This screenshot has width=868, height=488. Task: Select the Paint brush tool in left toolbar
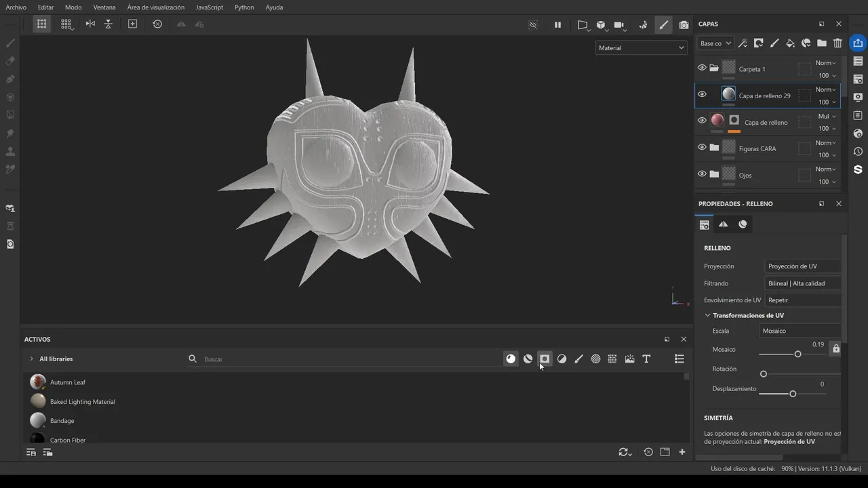coord(10,43)
